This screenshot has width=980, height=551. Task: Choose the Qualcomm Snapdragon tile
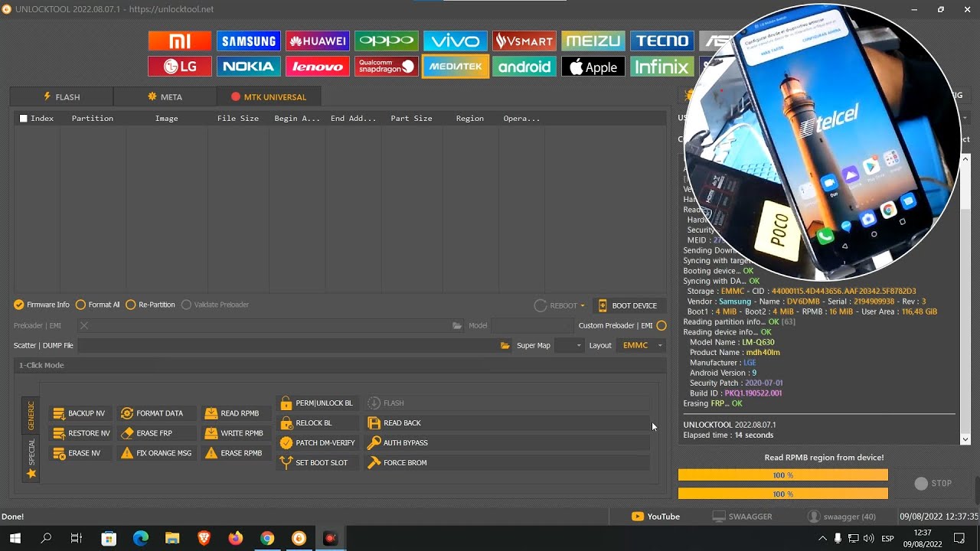coord(387,67)
